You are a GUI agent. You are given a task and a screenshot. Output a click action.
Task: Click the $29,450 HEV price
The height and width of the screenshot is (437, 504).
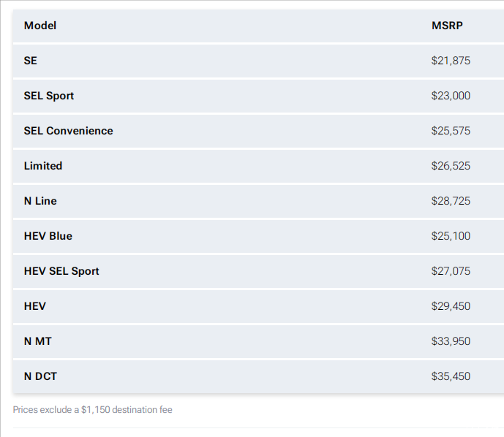click(x=451, y=306)
